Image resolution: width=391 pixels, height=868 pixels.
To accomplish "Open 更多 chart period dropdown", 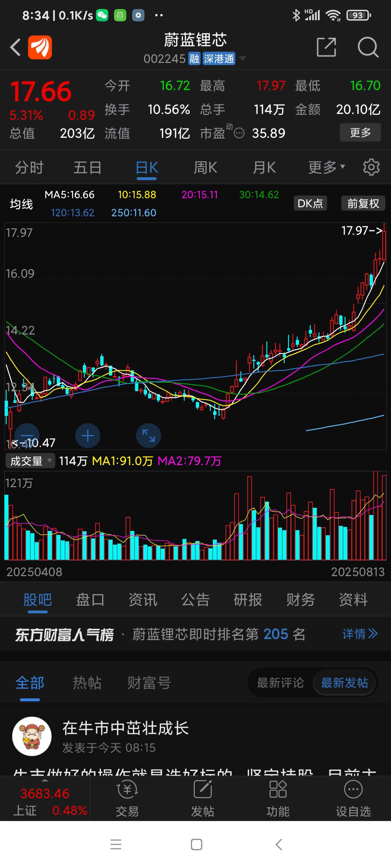I will click(x=327, y=167).
